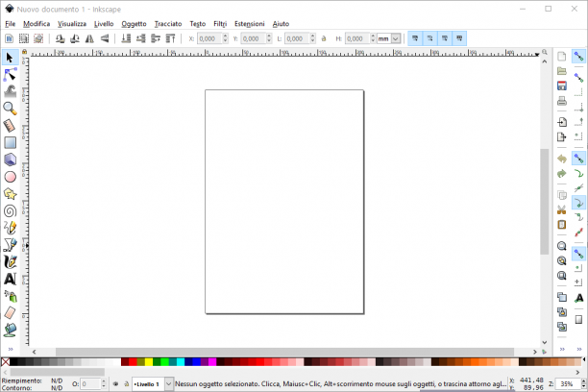Image resolution: width=588 pixels, height=392 pixels.
Task: Expand snap bar overflow chevron
Action: tap(579, 349)
